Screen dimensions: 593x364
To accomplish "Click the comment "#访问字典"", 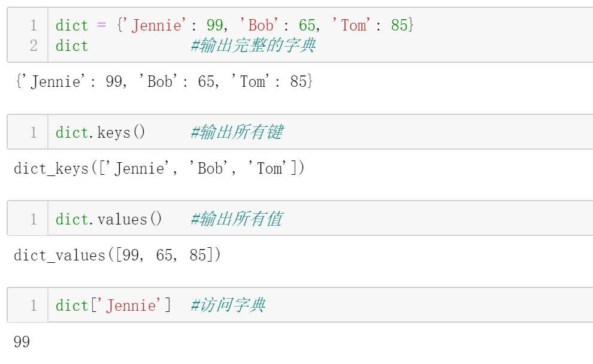I will 228,306.
